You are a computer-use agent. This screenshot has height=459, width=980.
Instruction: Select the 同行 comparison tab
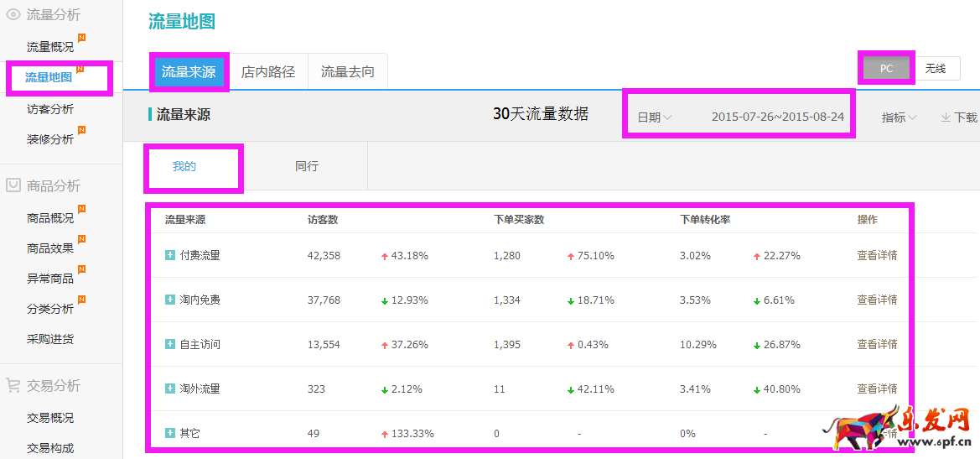(x=307, y=166)
